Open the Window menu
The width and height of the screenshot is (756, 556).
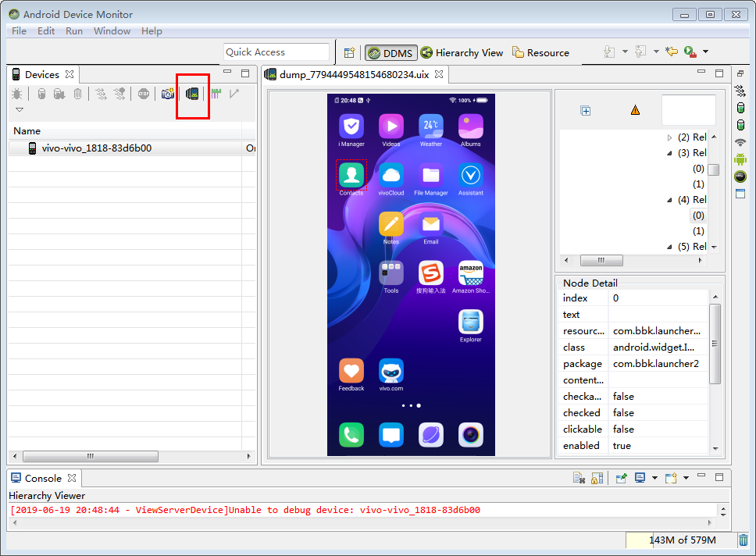click(112, 30)
